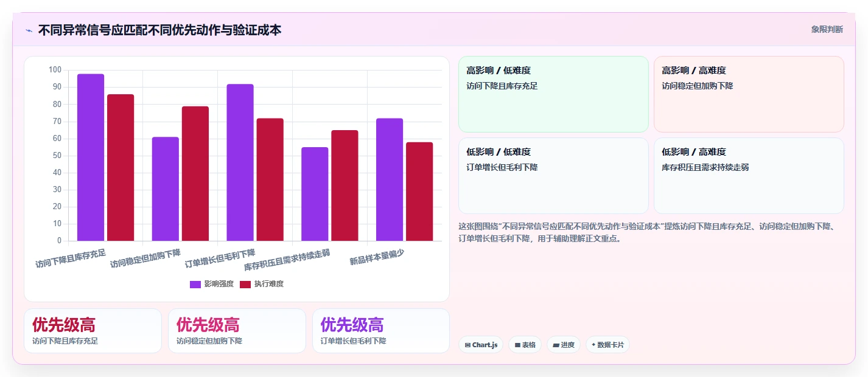This screenshot has width=868, height=377.
Task: Click purple bar for 订单增长但毛利下降
Action: pyautogui.click(x=240, y=162)
